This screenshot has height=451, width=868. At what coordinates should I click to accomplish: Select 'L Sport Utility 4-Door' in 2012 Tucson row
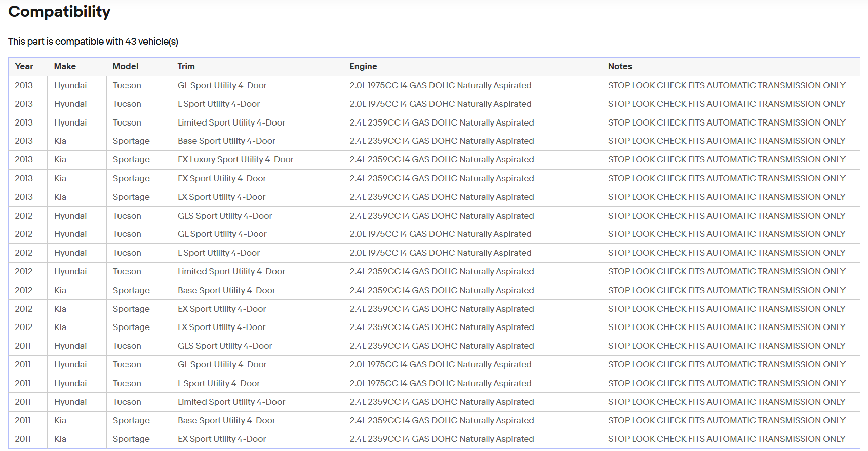point(219,253)
